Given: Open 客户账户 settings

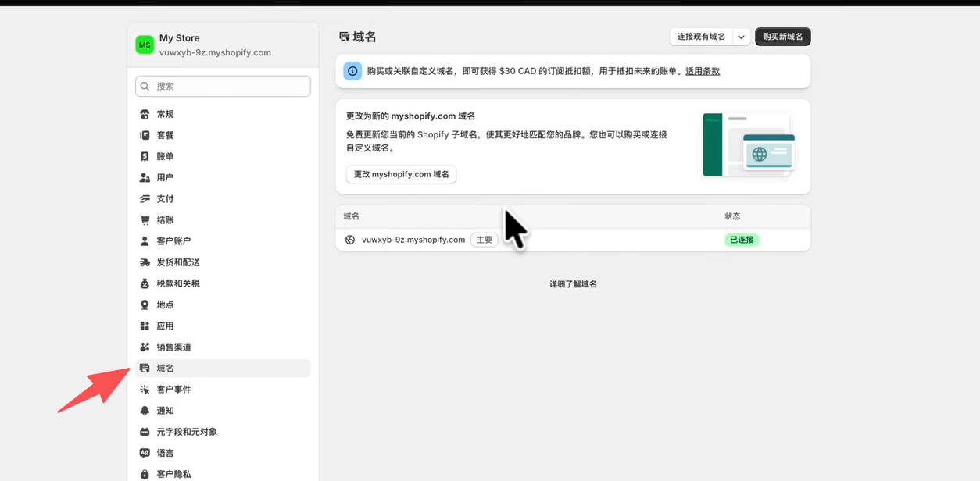Looking at the screenshot, I should point(223,241).
